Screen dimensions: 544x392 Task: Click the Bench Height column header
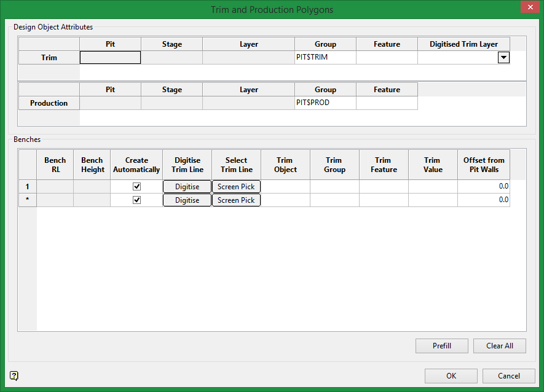(92, 165)
